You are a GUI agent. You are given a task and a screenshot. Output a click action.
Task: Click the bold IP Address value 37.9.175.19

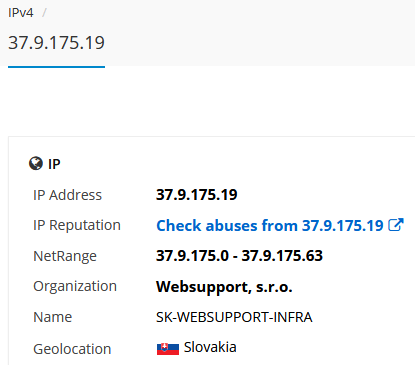[197, 195]
